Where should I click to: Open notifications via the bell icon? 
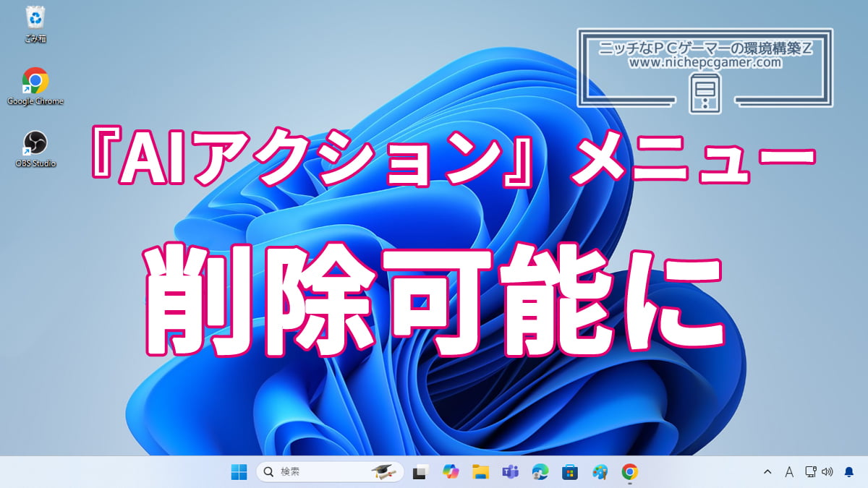point(849,472)
